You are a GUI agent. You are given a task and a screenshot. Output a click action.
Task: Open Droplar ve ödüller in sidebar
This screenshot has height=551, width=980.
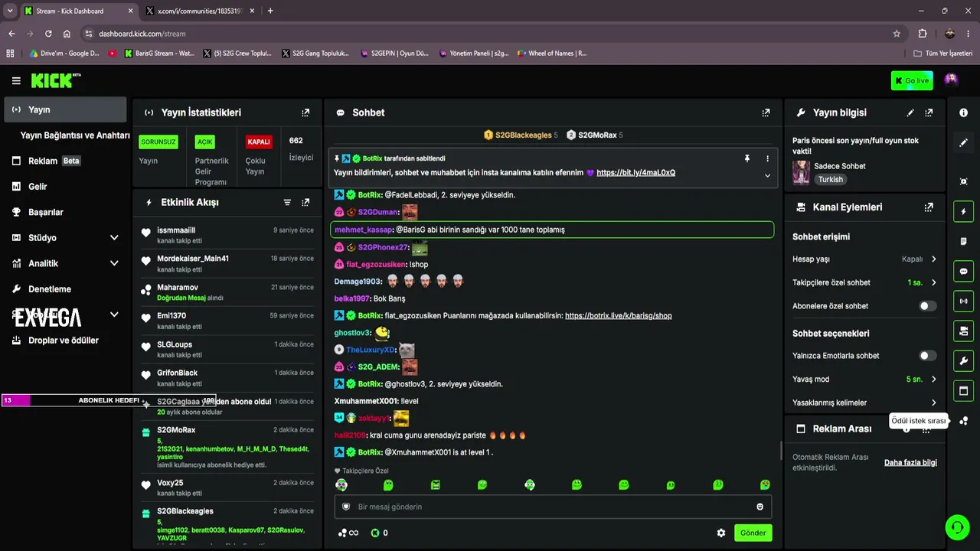pos(64,341)
